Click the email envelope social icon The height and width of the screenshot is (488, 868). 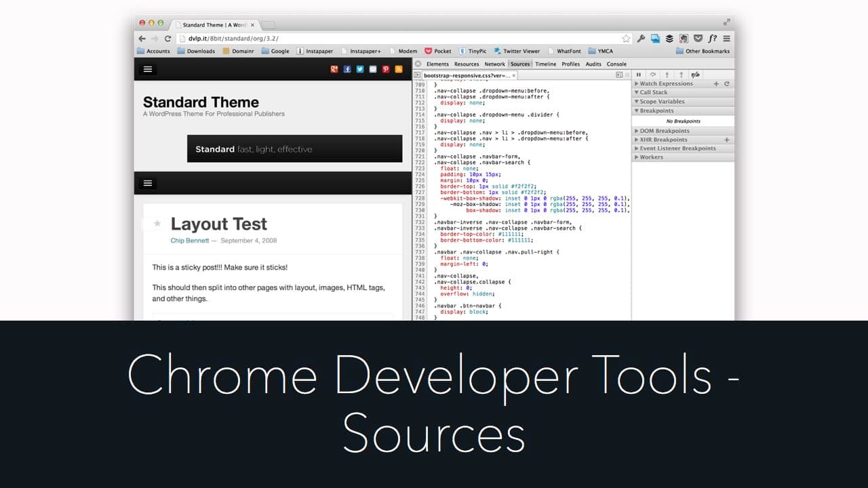coord(373,69)
